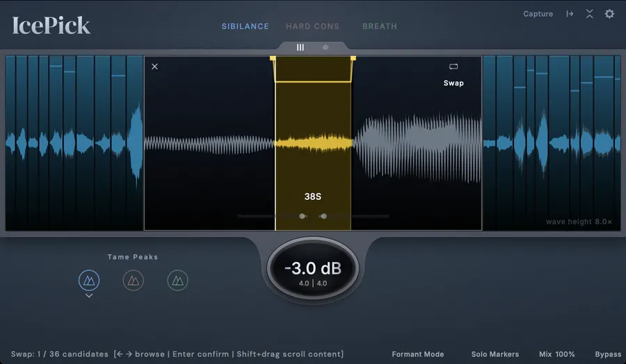The image size is (626, 364).
Task: Click the arrow-to-bar icon next to Capture
Action: [x=570, y=14]
